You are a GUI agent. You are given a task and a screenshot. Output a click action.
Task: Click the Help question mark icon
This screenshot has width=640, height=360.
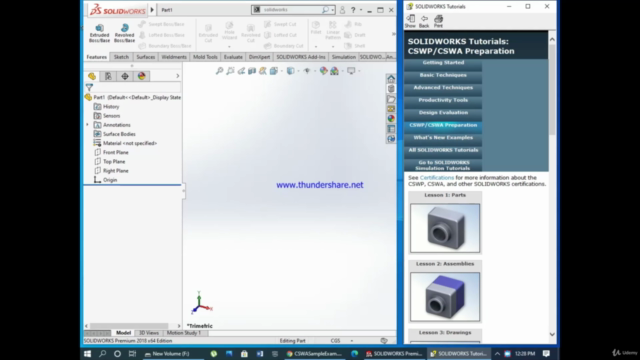tap(353, 10)
